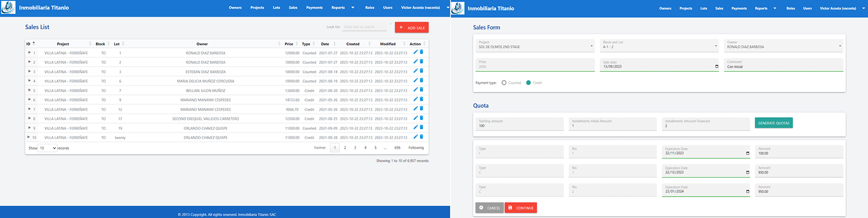Click the Add Sale button
Image resolution: width=868 pixels, height=218 pixels.
click(412, 28)
